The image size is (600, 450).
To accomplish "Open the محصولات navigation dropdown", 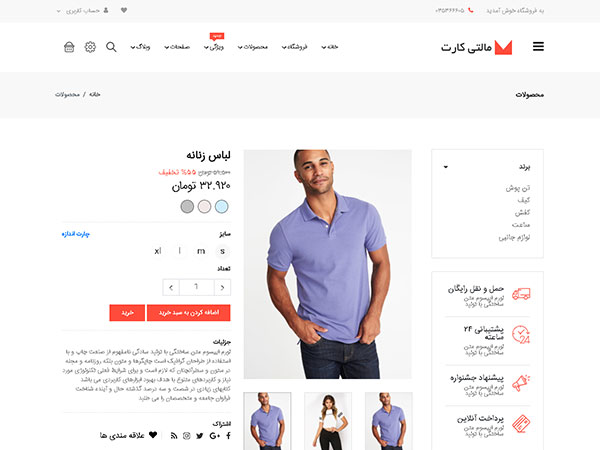I will (253, 47).
